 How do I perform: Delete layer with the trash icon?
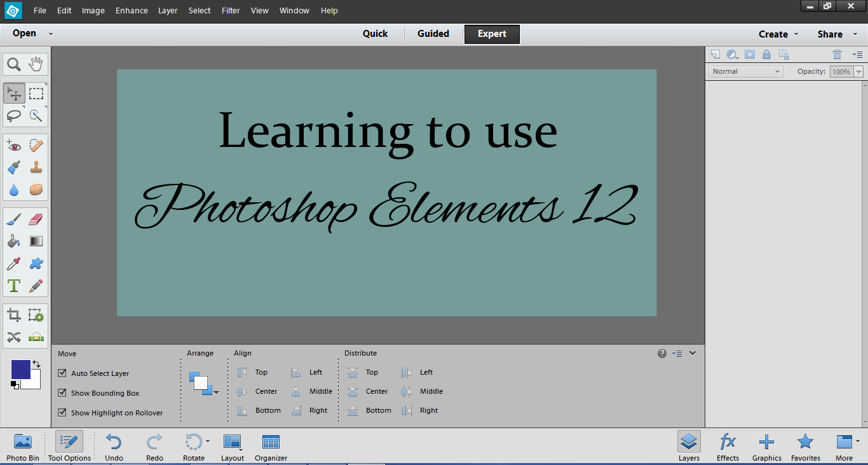[837, 55]
